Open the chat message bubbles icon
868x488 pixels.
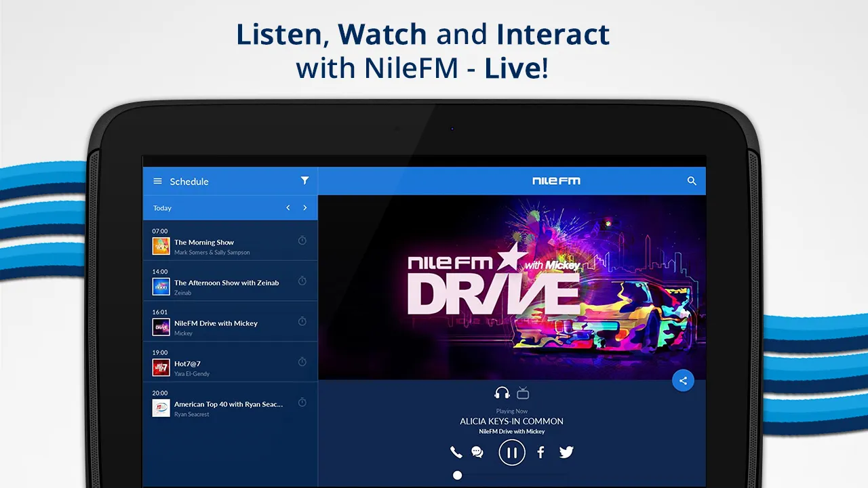(477, 452)
